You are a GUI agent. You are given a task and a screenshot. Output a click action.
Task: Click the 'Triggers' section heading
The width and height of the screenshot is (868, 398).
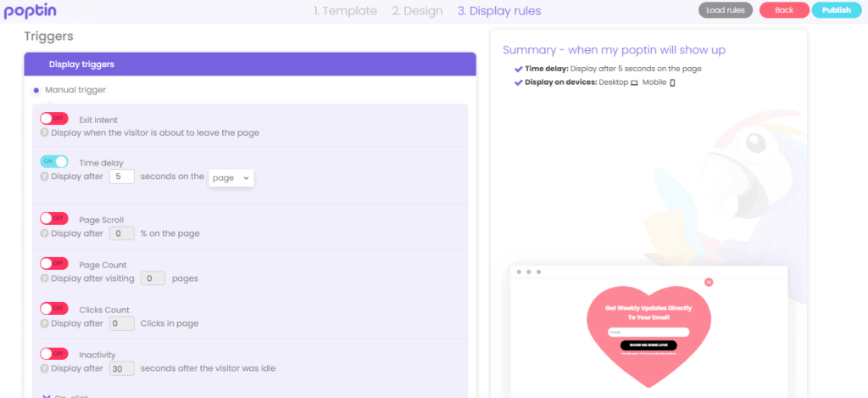click(x=48, y=36)
